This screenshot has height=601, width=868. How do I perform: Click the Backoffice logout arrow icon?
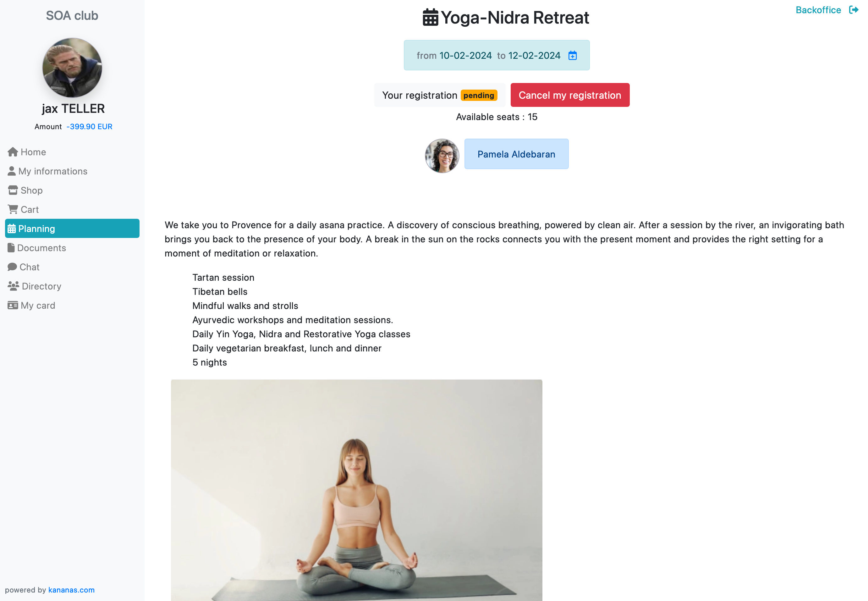tap(854, 10)
